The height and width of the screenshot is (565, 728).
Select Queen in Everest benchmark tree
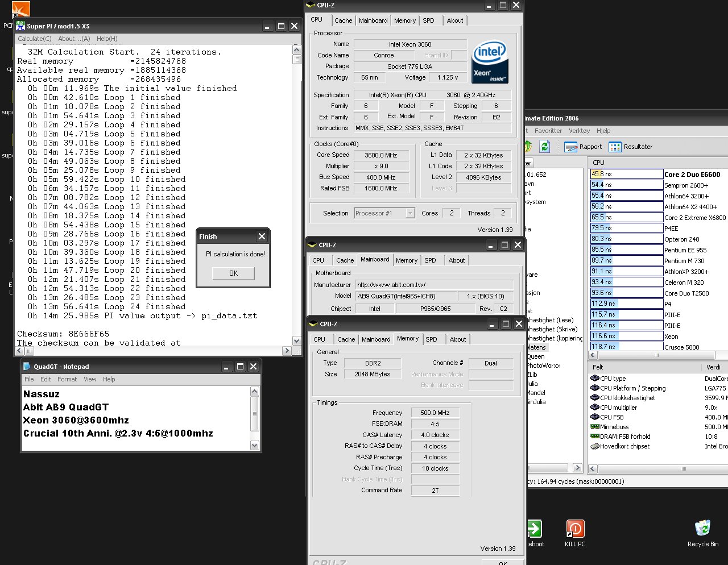click(536, 356)
